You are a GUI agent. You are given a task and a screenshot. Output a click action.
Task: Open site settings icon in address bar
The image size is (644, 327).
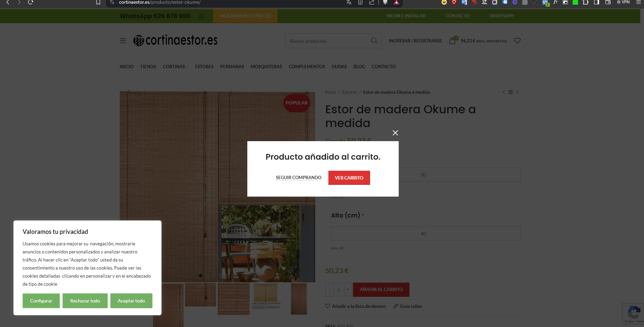[112, 2]
